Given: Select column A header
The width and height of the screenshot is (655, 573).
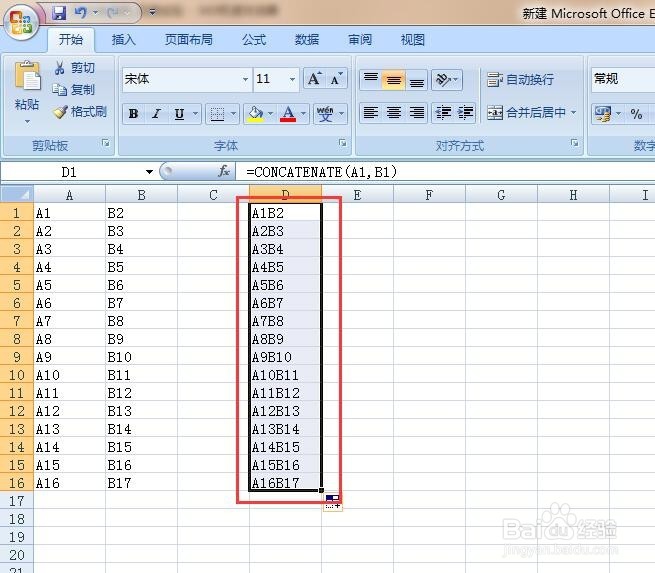Looking at the screenshot, I should click(x=69, y=195).
